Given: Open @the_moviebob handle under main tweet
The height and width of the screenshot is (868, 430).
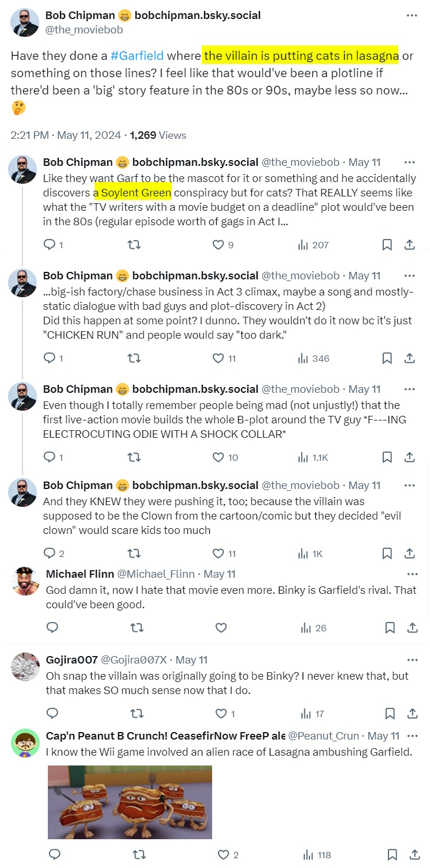Looking at the screenshot, I should pyautogui.click(x=84, y=29).
